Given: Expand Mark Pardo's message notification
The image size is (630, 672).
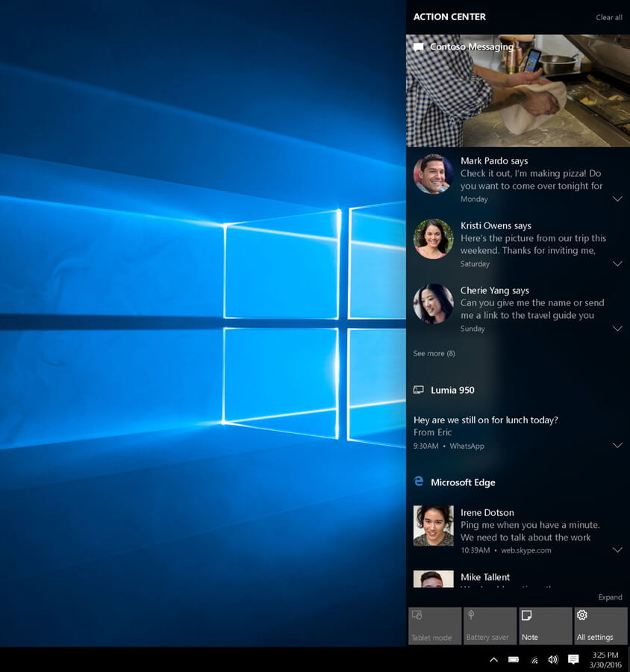Looking at the screenshot, I should [x=617, y=199].
